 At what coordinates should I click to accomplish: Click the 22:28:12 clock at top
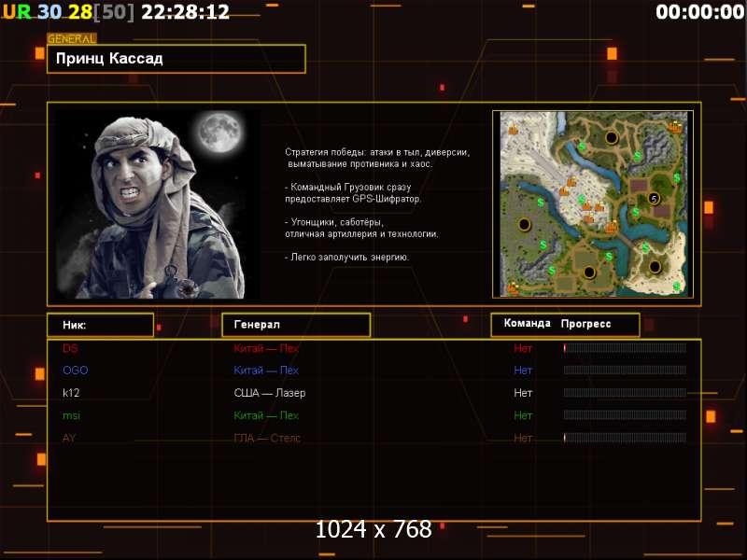point(185,12)
